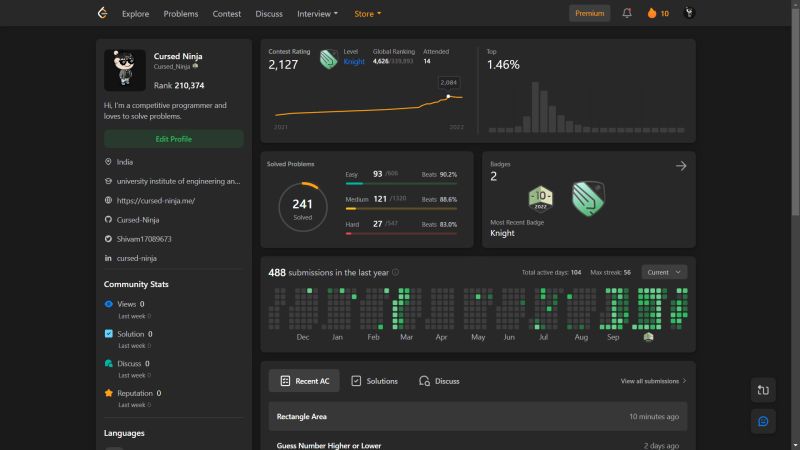Click View all submissions link
Screen dimensions: 800x450
click(x=653, y=381)
